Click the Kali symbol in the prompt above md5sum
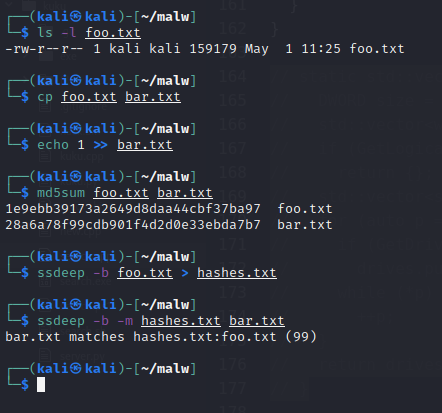 pyautogui.click(x=75, y=176)
